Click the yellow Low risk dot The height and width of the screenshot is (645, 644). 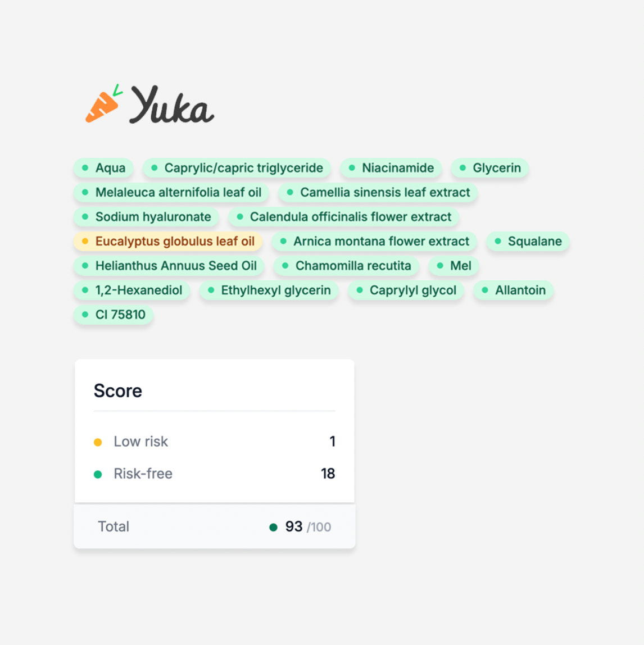point(98,442)
